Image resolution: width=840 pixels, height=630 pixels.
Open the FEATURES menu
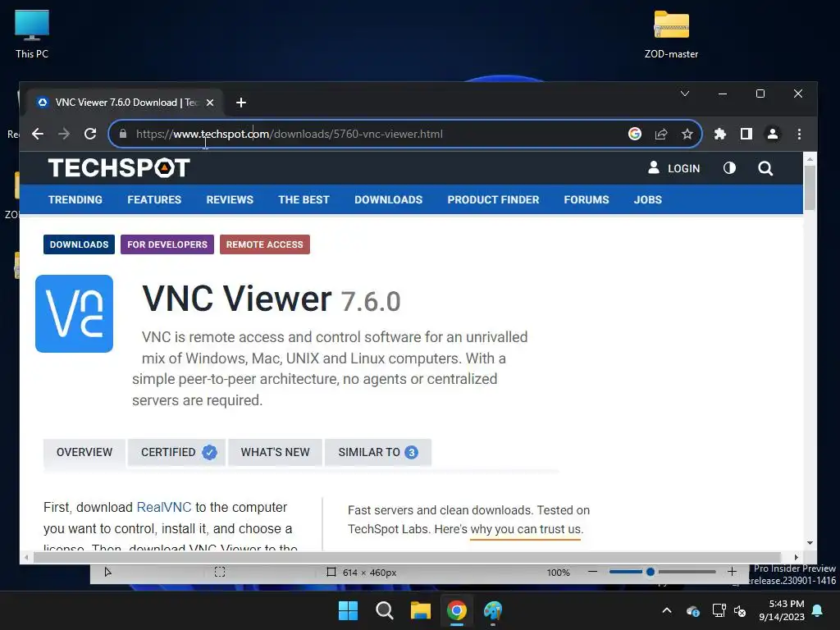click(154, 199)
